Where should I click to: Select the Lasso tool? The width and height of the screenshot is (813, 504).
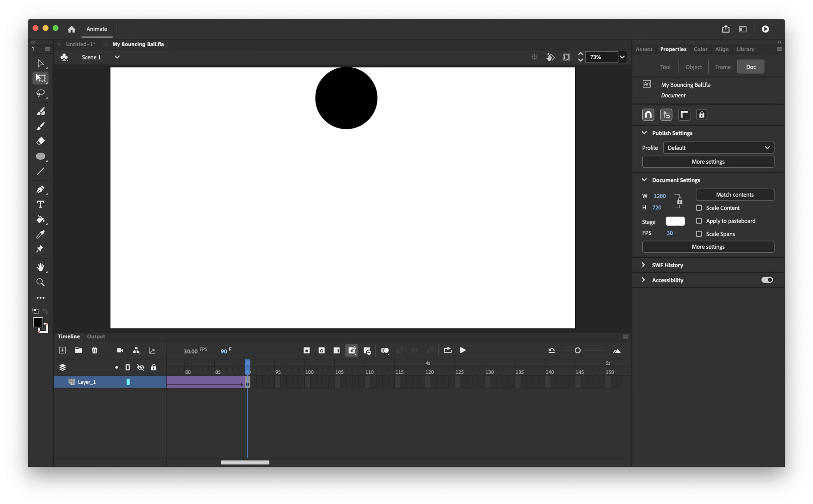[40, 93]
